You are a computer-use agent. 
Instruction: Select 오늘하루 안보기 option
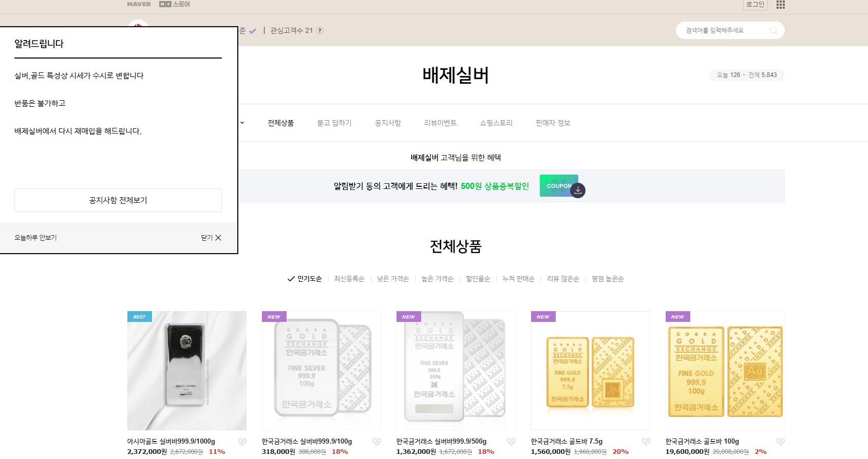[35, 238]
